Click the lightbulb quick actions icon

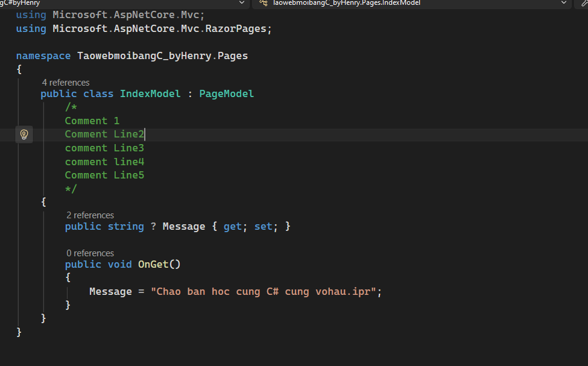coord(24,134)
